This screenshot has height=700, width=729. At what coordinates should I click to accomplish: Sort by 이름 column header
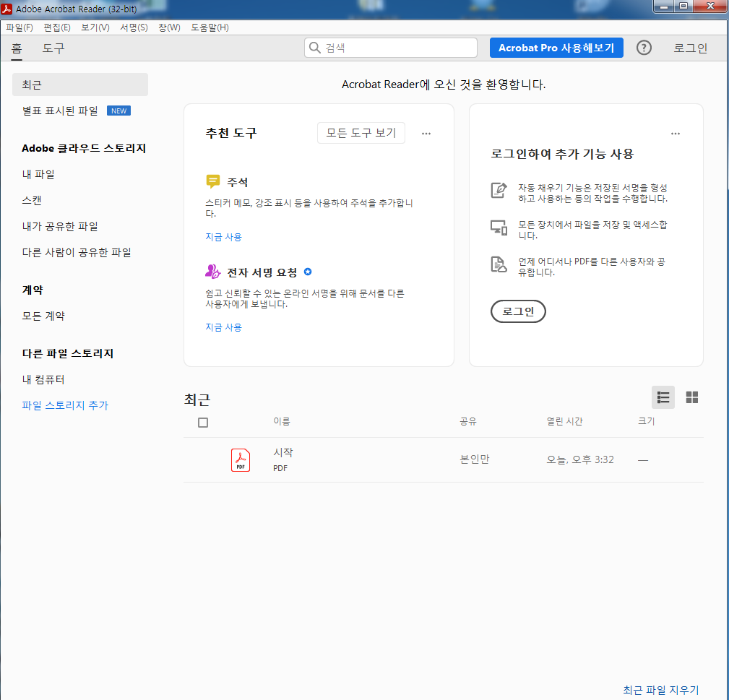coord(282,420)
